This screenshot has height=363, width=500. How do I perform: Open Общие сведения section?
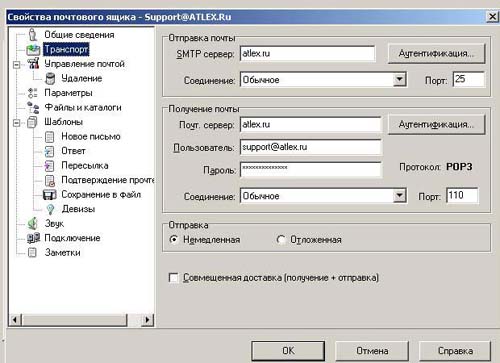point(79,35)
